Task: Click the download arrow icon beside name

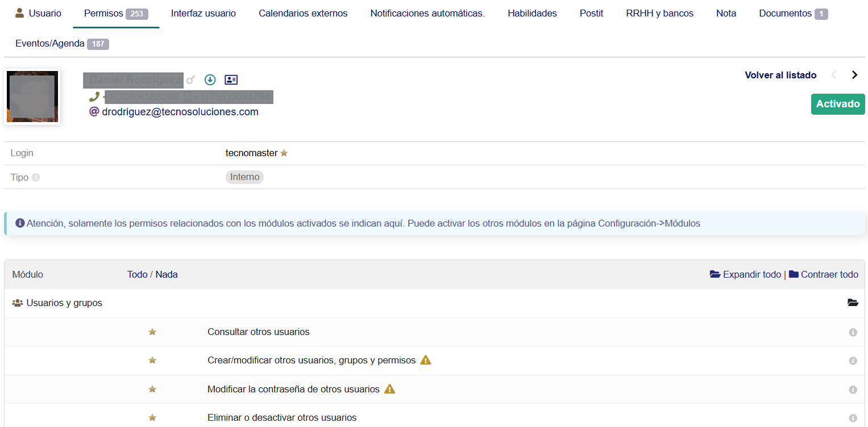Action: (x=210, y=80)
